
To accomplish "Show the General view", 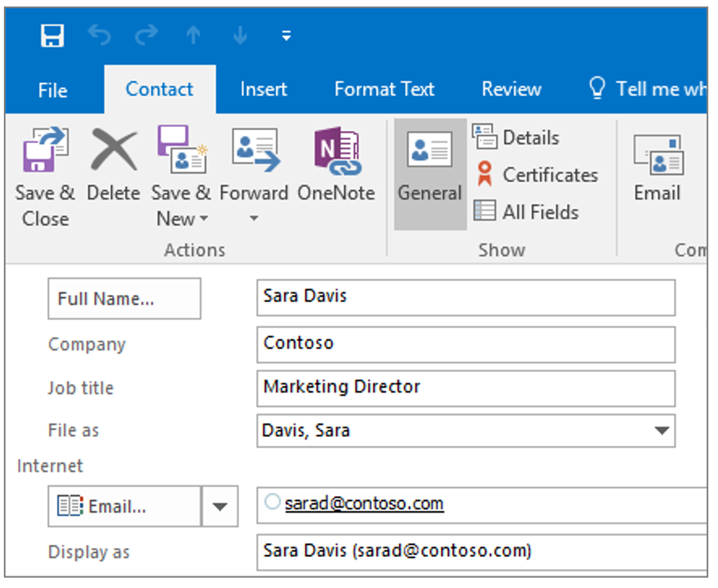I will 430,174.
